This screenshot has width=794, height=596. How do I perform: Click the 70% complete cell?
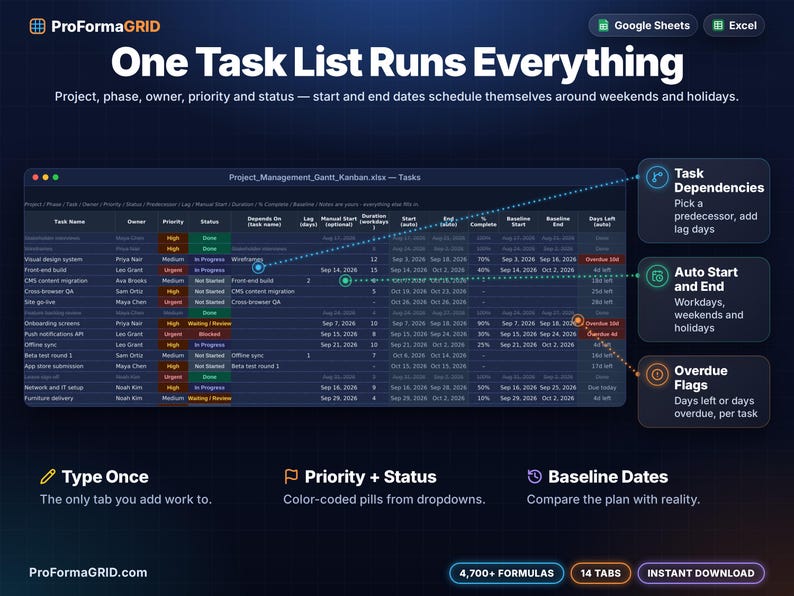click(483, 259)
